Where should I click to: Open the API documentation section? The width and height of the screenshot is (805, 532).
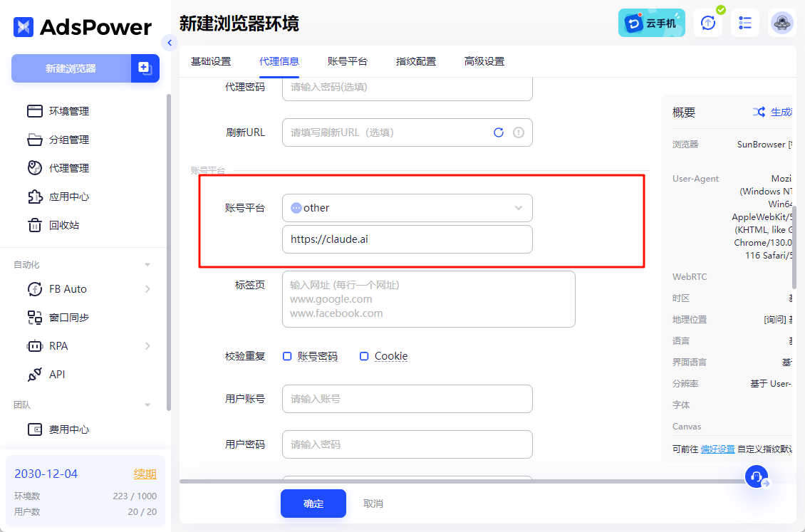click(x=58, y=374)
